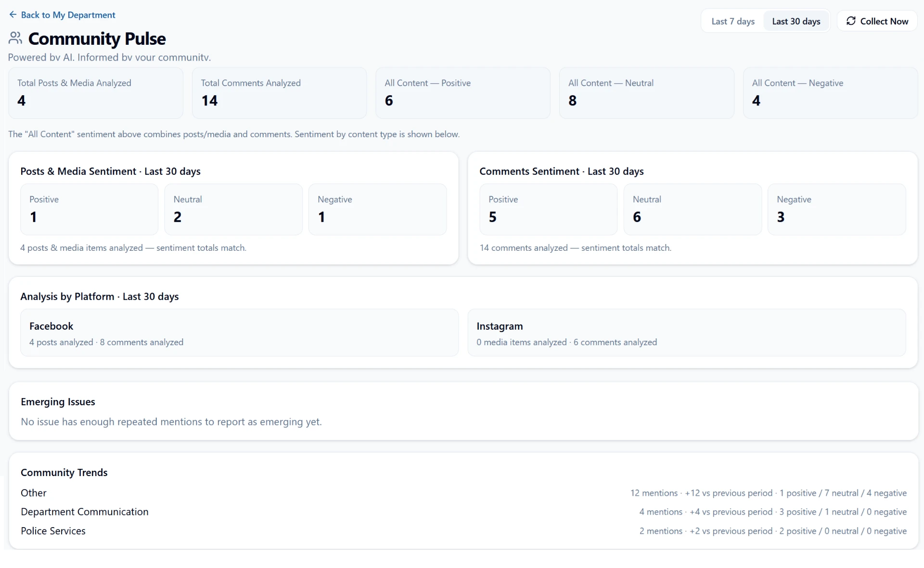Select the All Content — Positive card
924x568 pixels.
point(463,93)
